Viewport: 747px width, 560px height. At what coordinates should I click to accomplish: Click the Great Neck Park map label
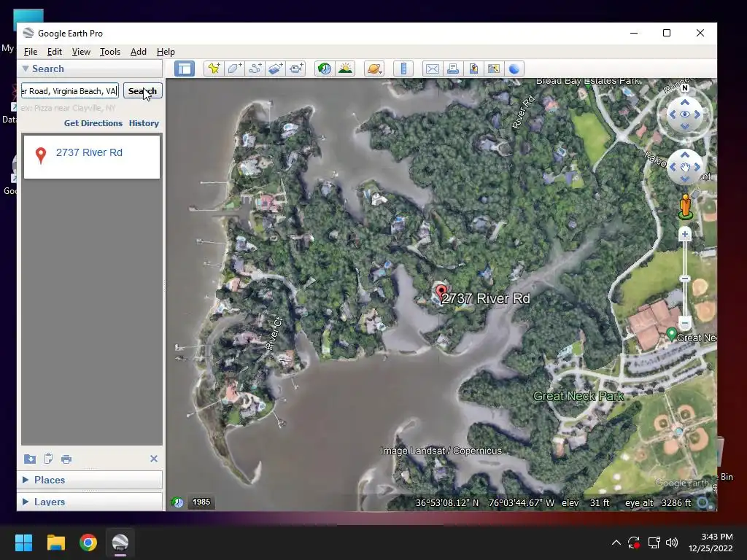pyautogui.click(x=578, y=396)
